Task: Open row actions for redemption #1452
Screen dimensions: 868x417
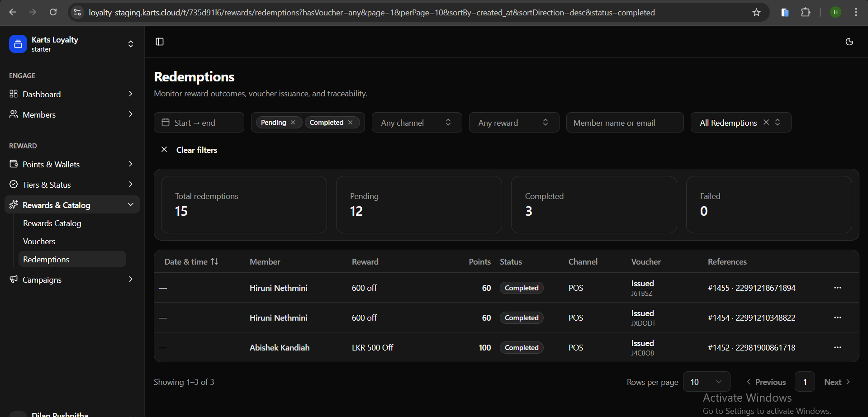Action: [837, 347]
